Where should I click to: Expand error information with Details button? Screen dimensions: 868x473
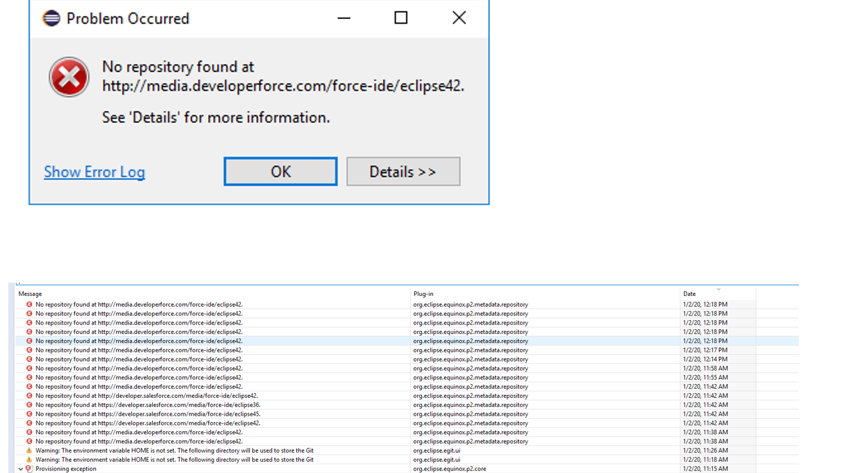[x=403, y=171]
